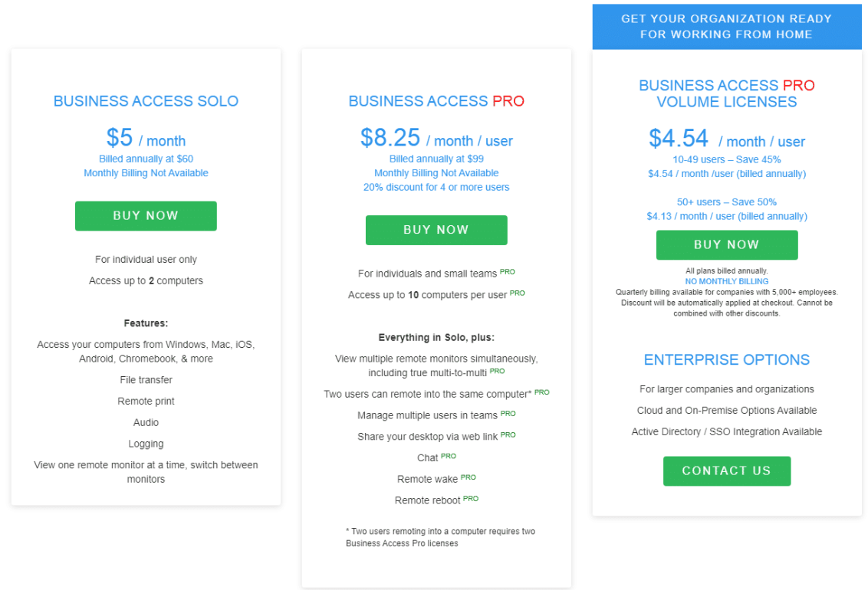The image size is (868, 590).
Task: Click the Billed annually at $60 text
Action: point(146,159)
